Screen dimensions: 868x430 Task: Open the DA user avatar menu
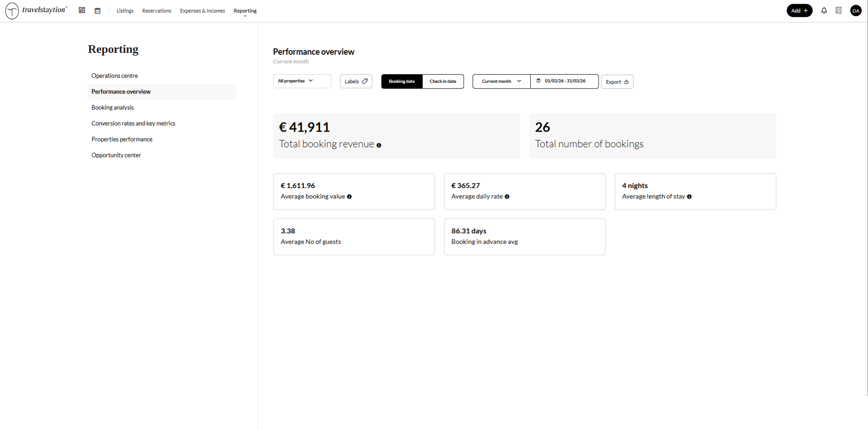click(855, 11)
